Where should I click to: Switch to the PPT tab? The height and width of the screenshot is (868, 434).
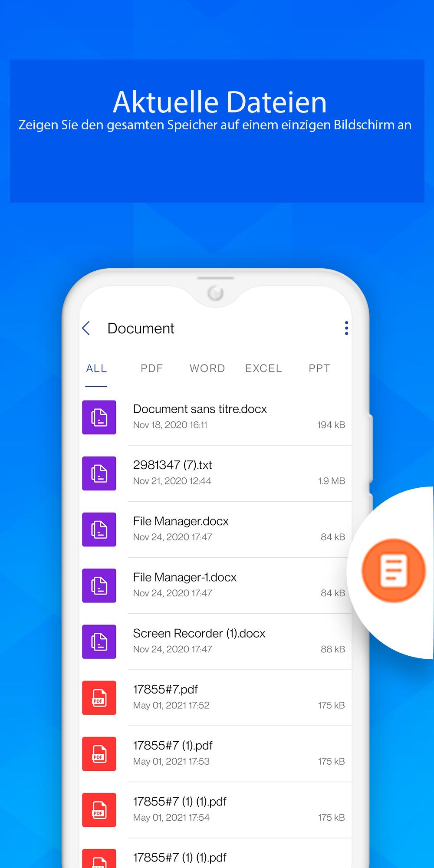pos(319,368)
